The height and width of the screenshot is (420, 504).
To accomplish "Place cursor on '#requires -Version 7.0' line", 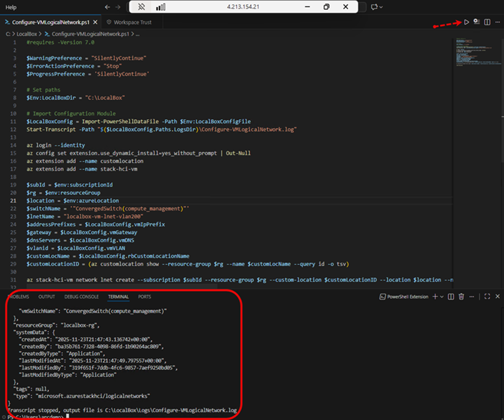I will tap(60, 42).
